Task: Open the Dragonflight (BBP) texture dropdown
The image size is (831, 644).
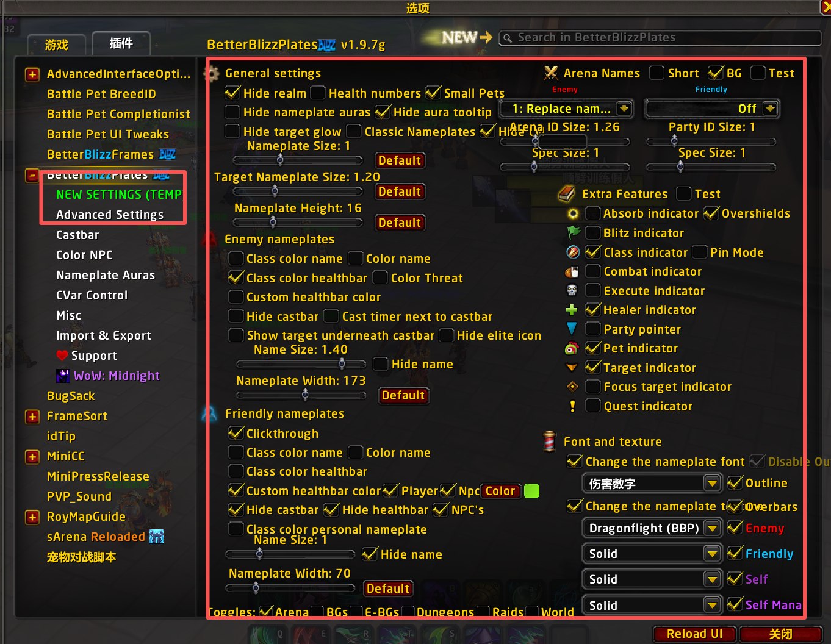Action: [x=652, y=528]
